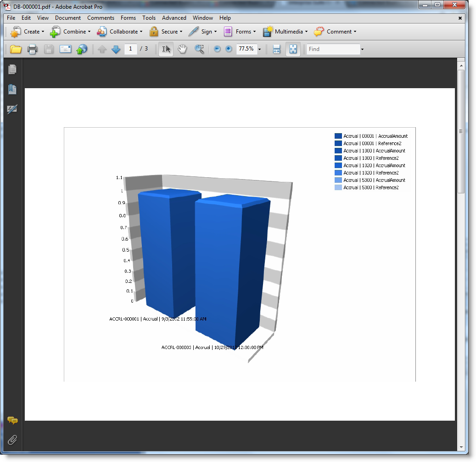
Task: Open the Advanced menu
Action: [174, 18]
